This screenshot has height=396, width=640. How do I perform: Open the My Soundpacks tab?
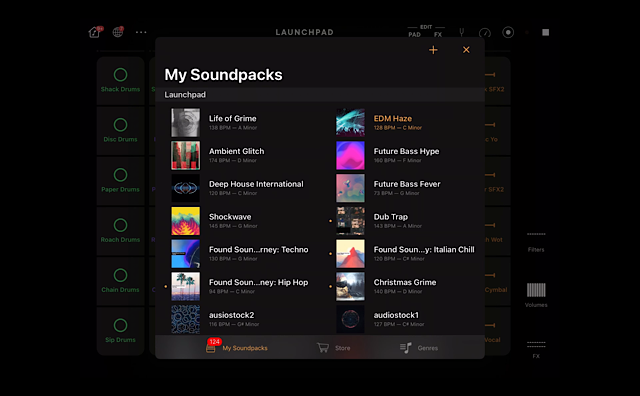point(237,347)
